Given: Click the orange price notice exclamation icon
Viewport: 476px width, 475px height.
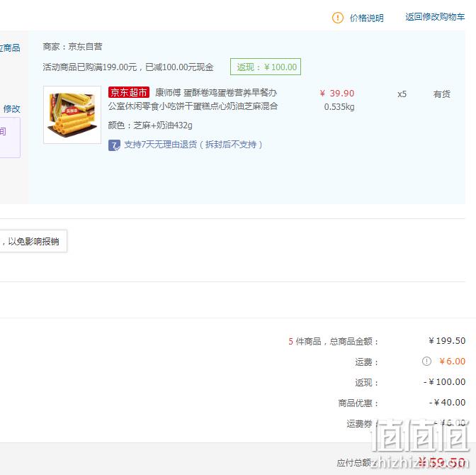Looking at the screenshot, I should pyautogui.click(x=338, y=18).
